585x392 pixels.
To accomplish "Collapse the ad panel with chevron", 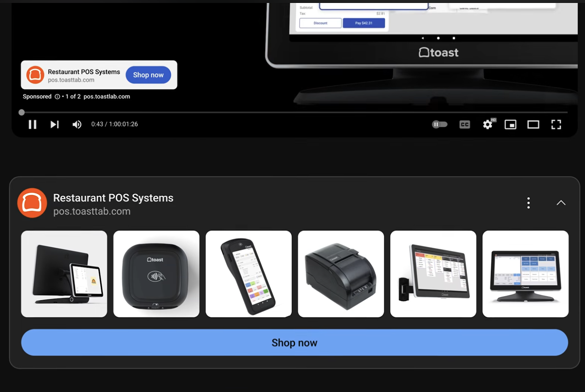I will [561, 203].
